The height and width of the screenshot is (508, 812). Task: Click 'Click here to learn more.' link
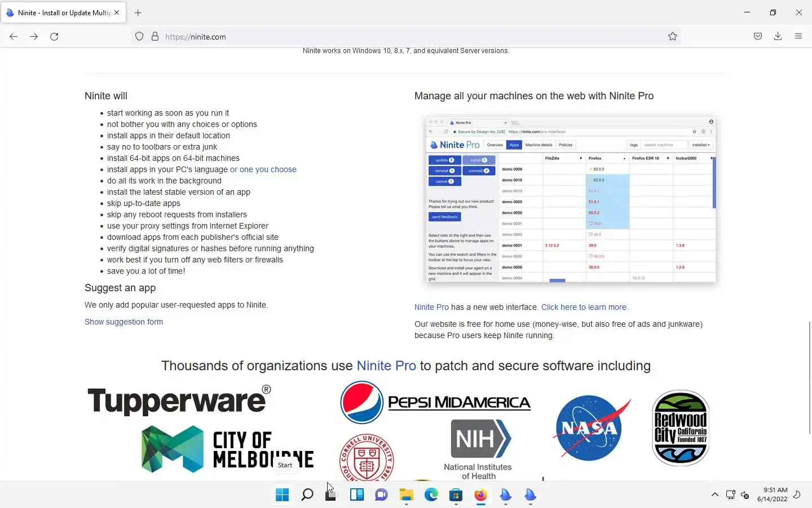point(585,307)
